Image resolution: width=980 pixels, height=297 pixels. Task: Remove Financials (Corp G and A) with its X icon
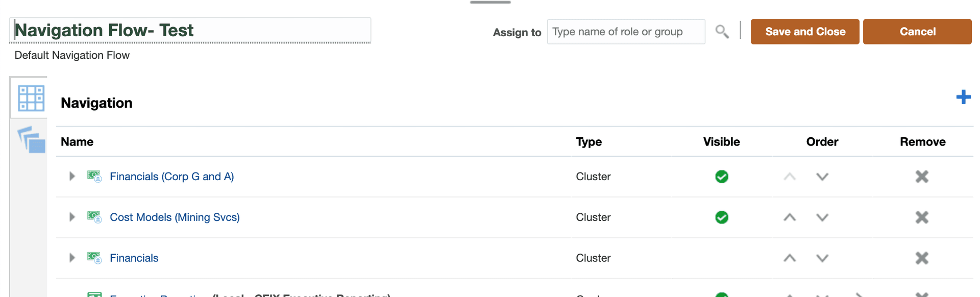click(922, 177)
